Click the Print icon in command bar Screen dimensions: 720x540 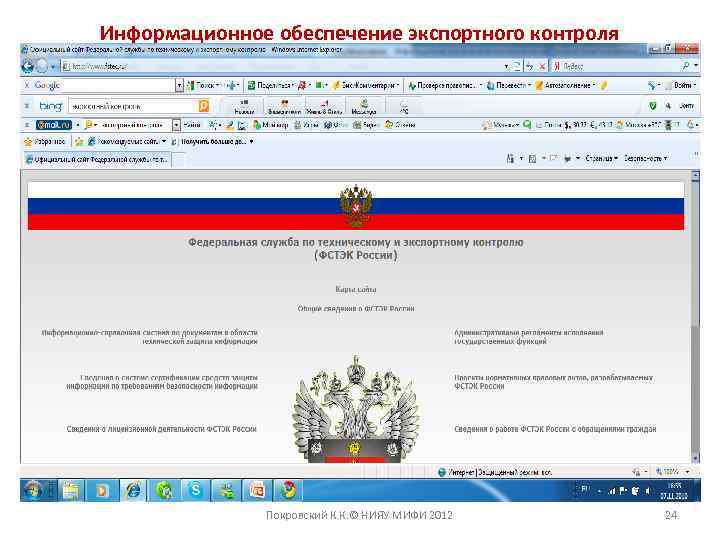(568, 158)
